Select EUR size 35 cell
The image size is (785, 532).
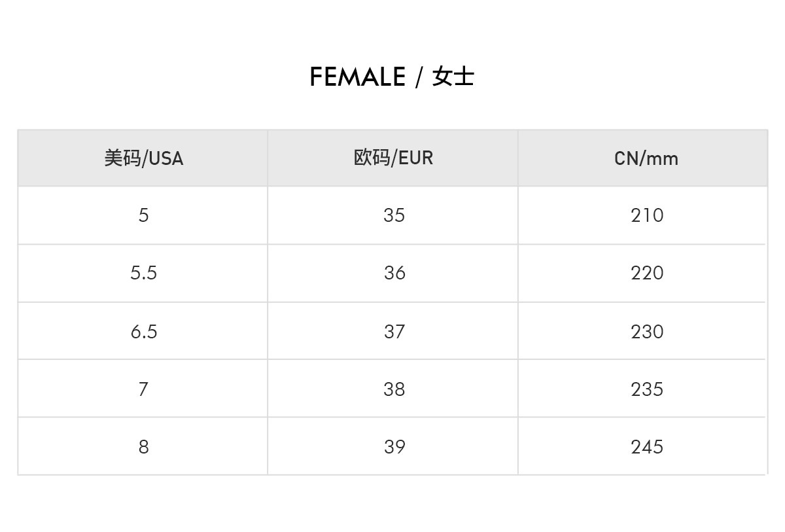[x=394, y=215]
